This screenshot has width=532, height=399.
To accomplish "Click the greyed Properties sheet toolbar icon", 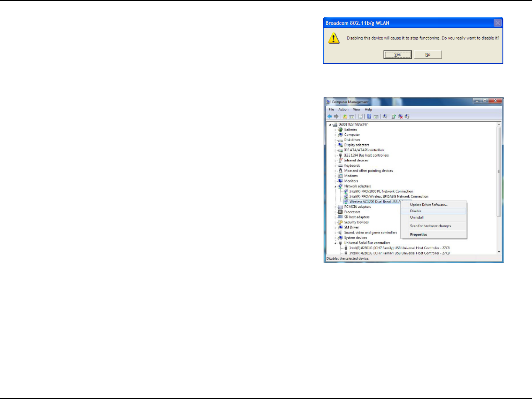I will tap(360, 116).
